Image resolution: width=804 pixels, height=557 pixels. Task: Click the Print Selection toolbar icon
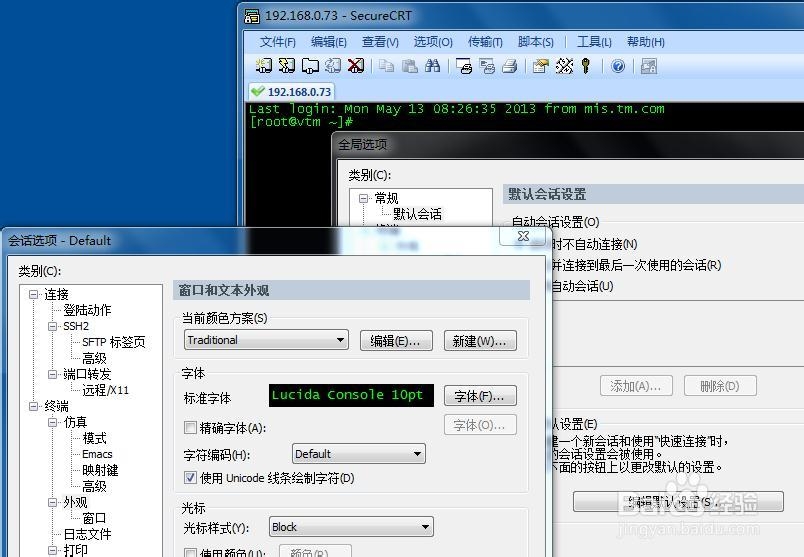tap(487, 66)
